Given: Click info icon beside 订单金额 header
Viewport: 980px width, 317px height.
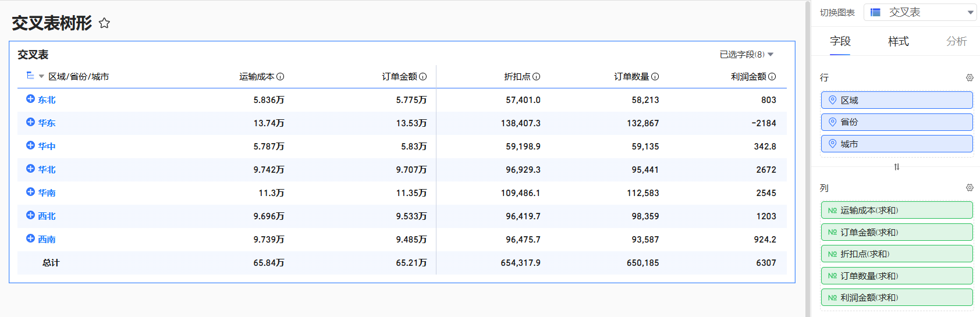Looking at the screenshot, I should 423,77.
